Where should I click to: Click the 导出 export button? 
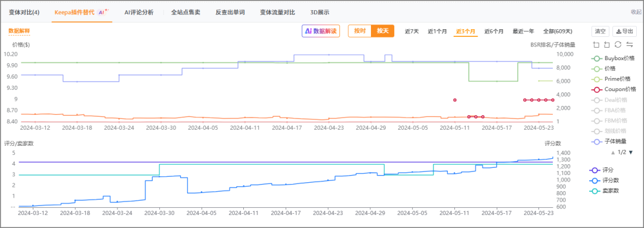(624, 31)
